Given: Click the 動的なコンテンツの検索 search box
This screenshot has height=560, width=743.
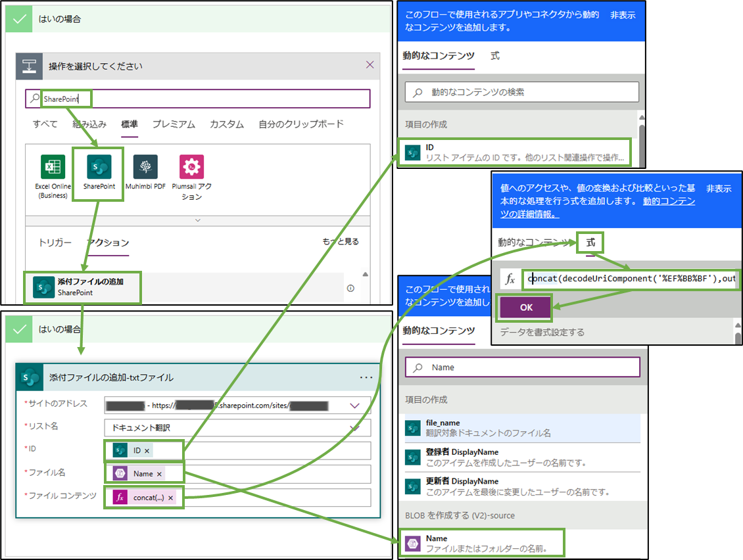Looking at the screenshot, I should coord(521,92).
